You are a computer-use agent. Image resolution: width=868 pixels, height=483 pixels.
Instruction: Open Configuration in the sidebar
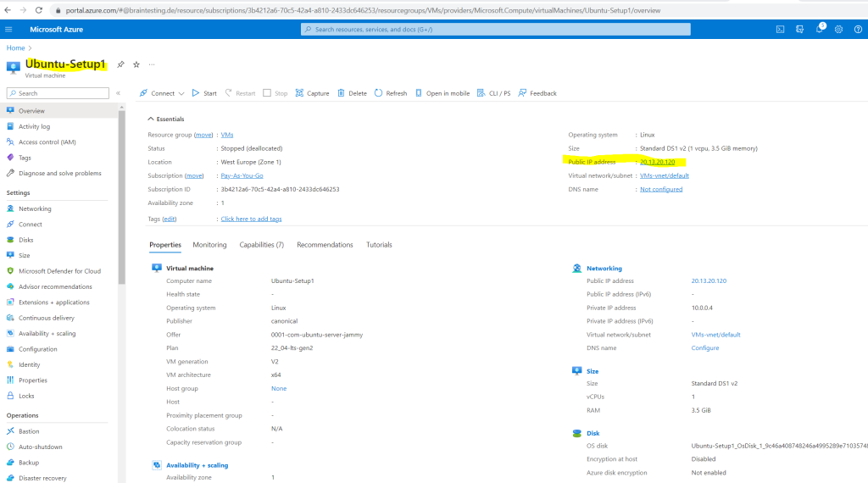point(37,349)
